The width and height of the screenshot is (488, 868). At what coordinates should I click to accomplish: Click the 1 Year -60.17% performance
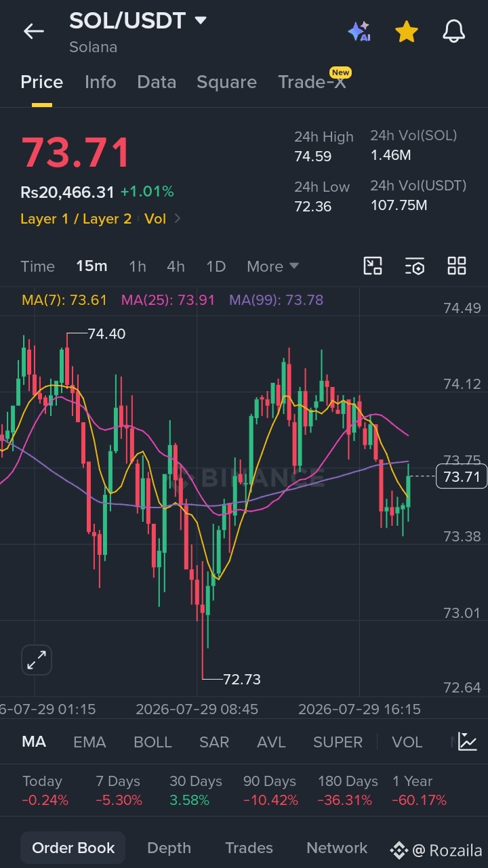419,791
